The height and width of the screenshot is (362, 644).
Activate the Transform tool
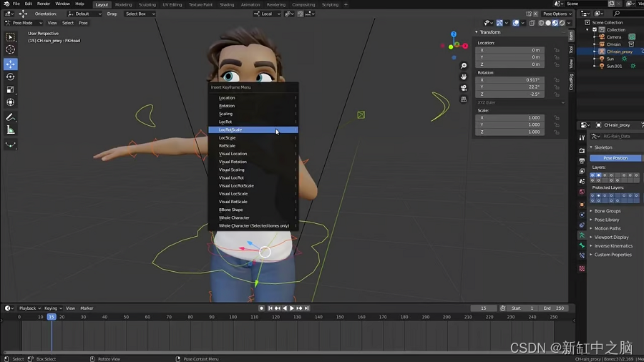point(11,102)
